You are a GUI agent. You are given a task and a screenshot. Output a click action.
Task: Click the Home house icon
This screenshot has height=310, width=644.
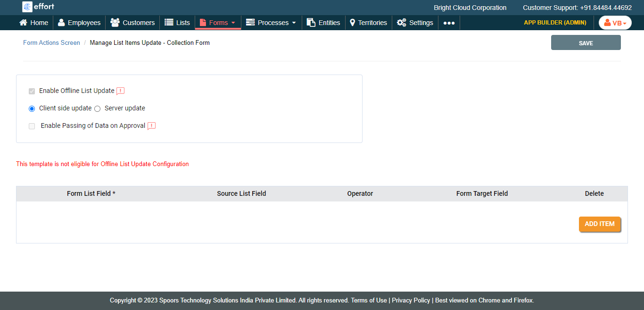point(23,23)
